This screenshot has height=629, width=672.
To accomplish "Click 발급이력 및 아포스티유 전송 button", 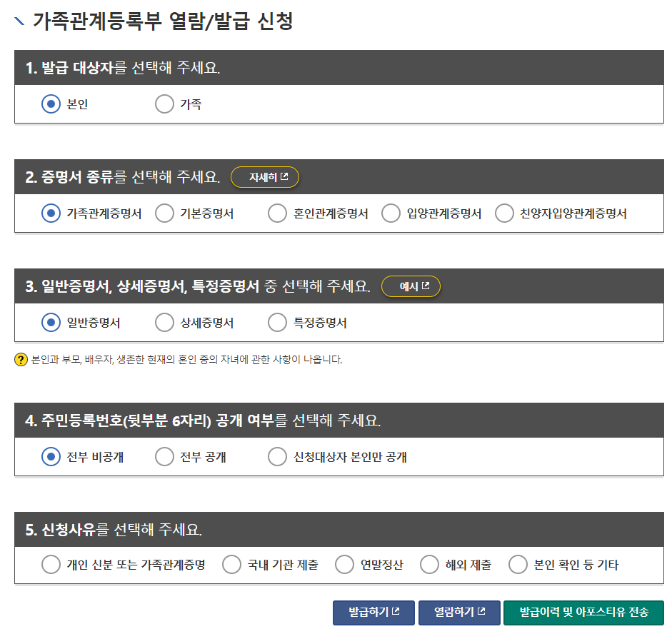I will tap(583, 613).
